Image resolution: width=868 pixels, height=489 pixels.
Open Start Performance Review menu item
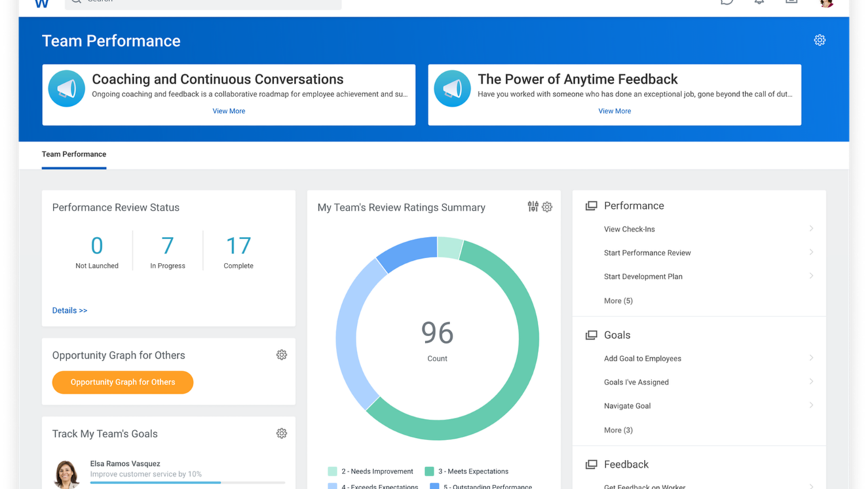pos(647,253)
